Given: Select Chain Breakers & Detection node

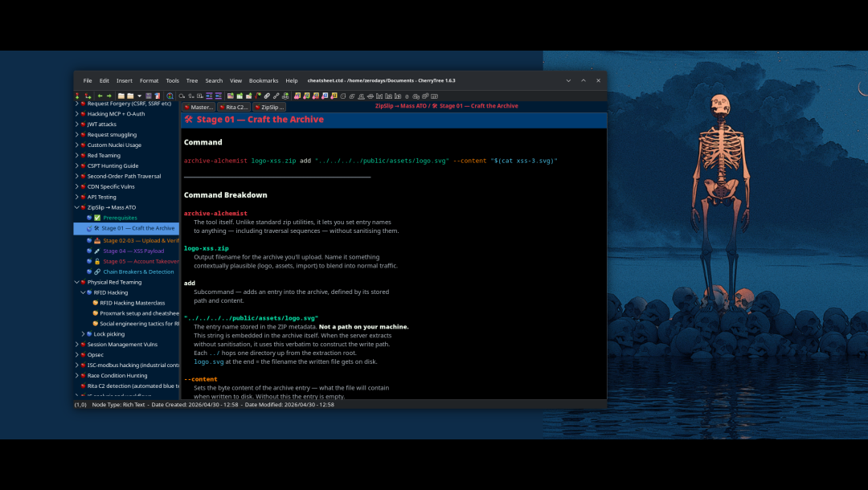Looking at the screenshot, I should tap(138, 272).
